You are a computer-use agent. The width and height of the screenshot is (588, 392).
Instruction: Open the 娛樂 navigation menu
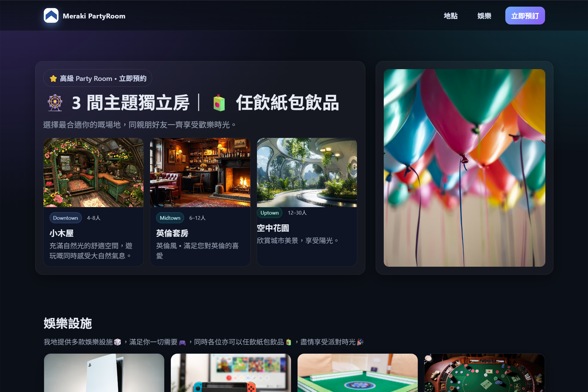484,16
